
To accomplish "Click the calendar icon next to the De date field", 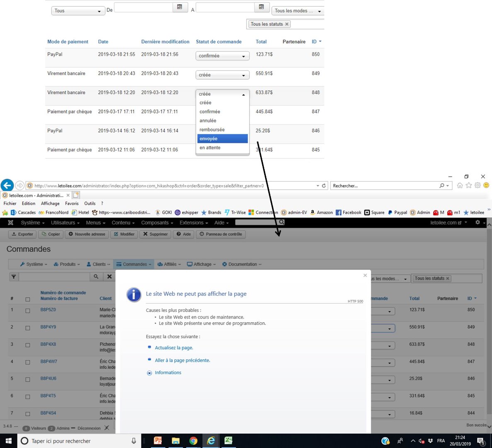I will pos(180,7).
